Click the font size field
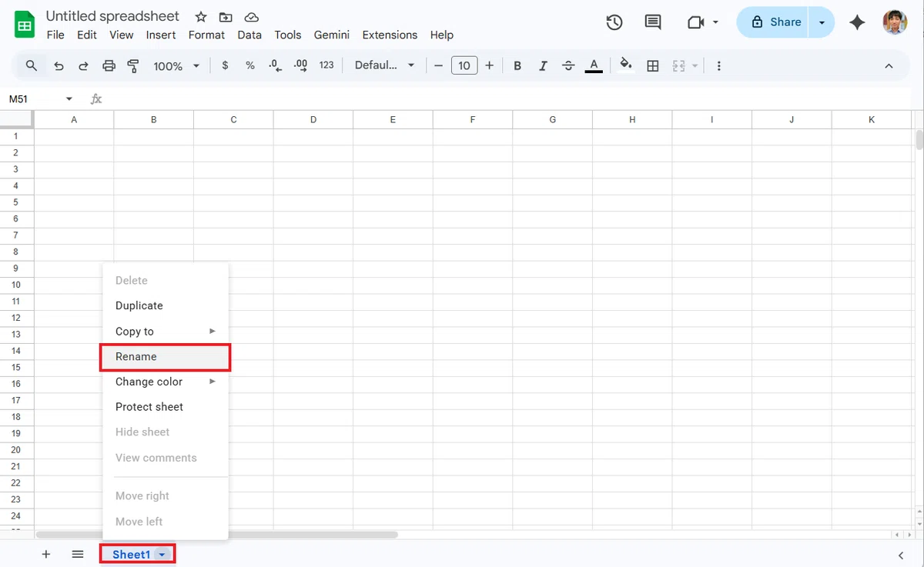The width and height of the screenshot is (924, 567). click(x=464, y=66)
